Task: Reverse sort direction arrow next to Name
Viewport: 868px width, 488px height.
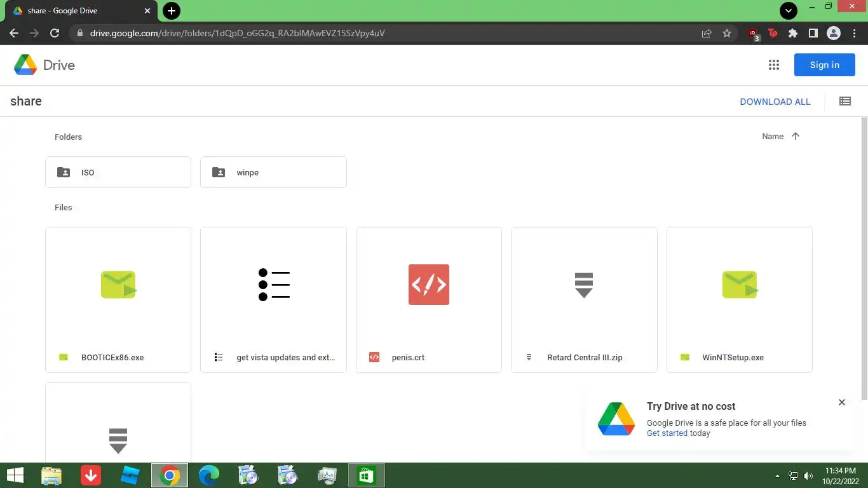Action: coord(795,136)
